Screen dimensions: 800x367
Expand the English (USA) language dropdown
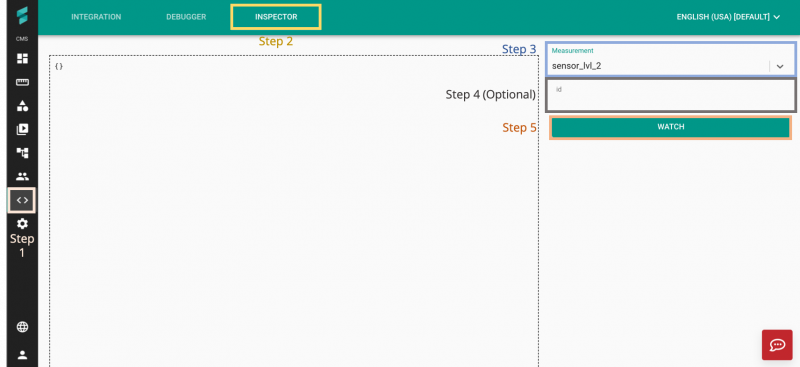coord(728,17)
